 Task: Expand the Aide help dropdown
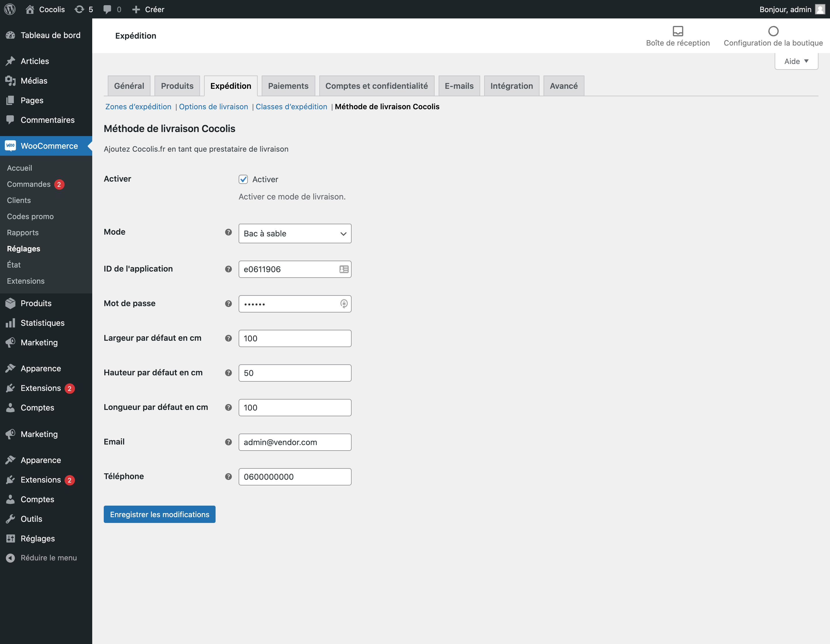[x=796, y=61]
